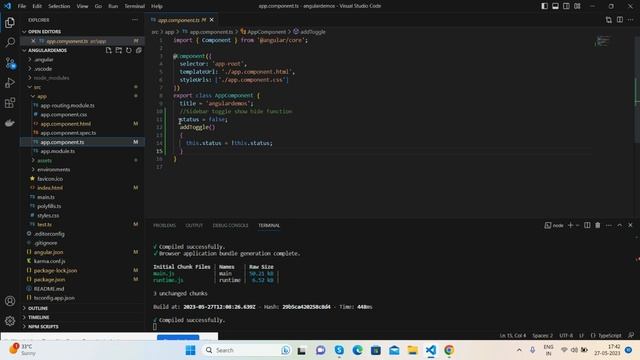Open Google Chrome from taskbar

tap(449, 350)
